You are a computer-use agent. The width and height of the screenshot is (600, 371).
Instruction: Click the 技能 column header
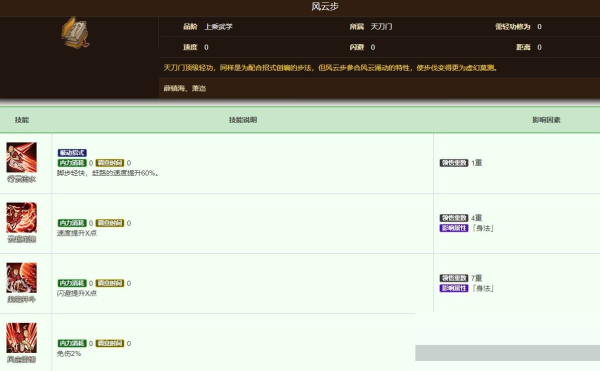(22, 120)
